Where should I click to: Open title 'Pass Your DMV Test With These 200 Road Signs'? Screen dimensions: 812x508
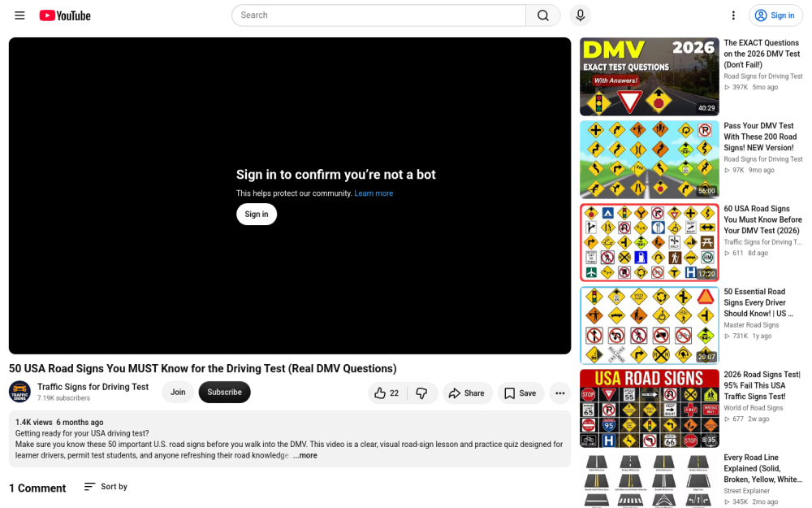pyautogui.click(x=760, y=137)
